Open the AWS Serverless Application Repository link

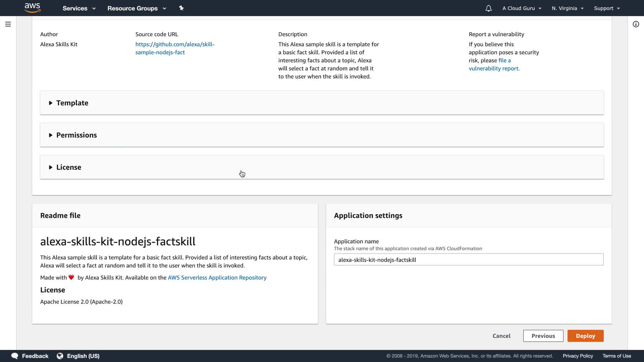[x=217, y=278]
